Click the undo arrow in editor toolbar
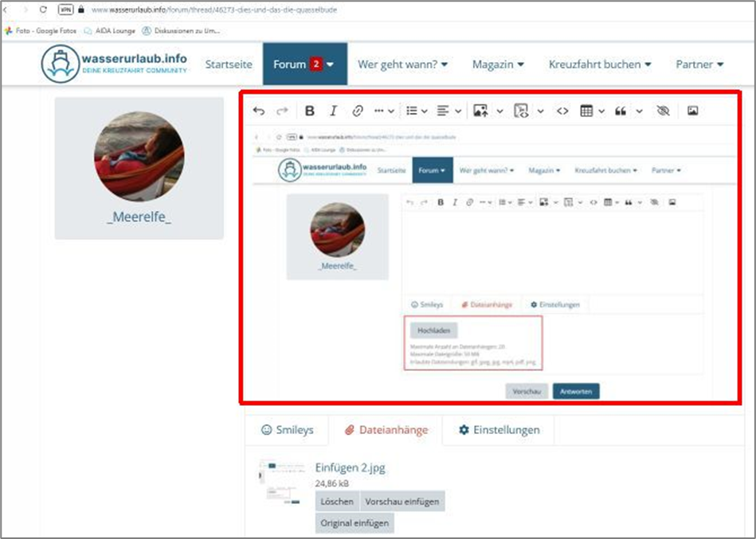The image size is (756, 539). [257, 111]
